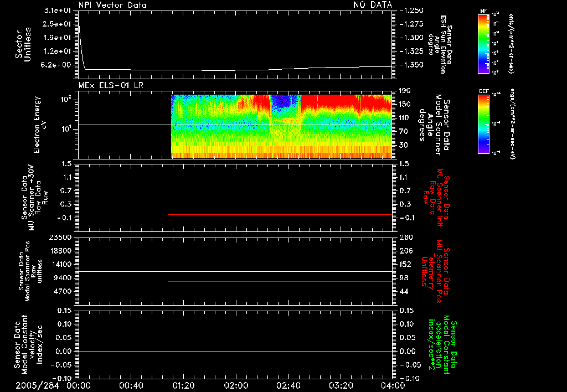The image size is (567, 392).
Task: Click the 'ESH Sun Elevation Angle' axis label
Action: [440, 44]
